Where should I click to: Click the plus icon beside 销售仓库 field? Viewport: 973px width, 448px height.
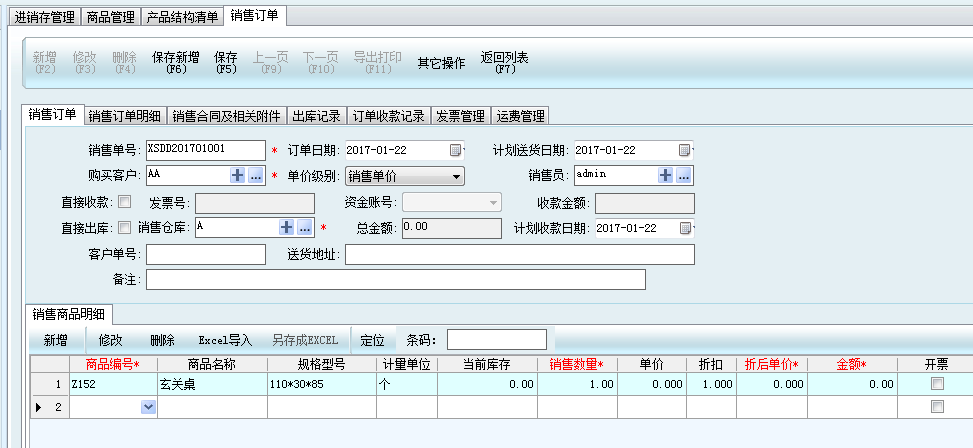click(x=286, y=228)
